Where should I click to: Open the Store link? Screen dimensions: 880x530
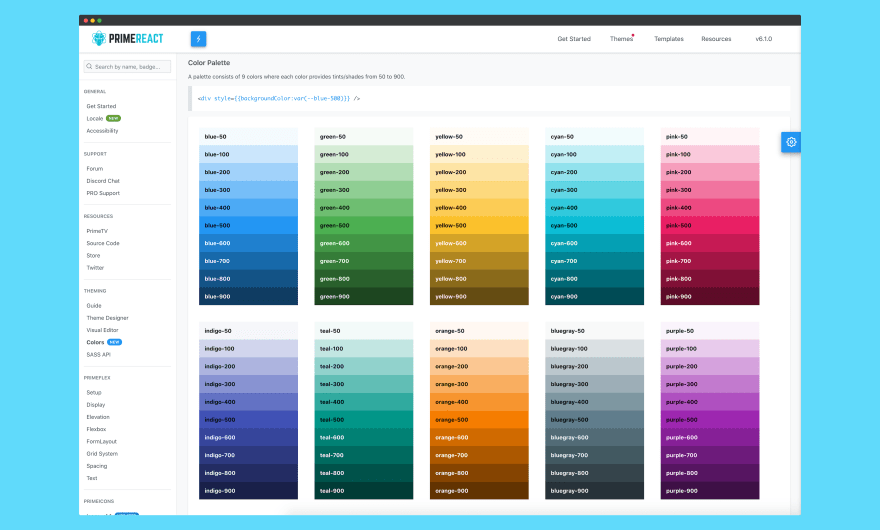pos(93,255)
